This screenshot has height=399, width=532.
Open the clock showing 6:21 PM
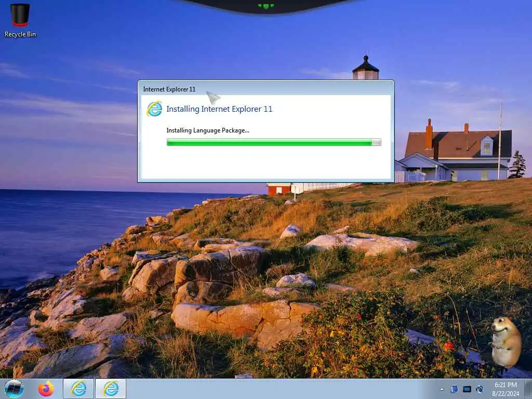pyautogui.click(x=506, y=389)
